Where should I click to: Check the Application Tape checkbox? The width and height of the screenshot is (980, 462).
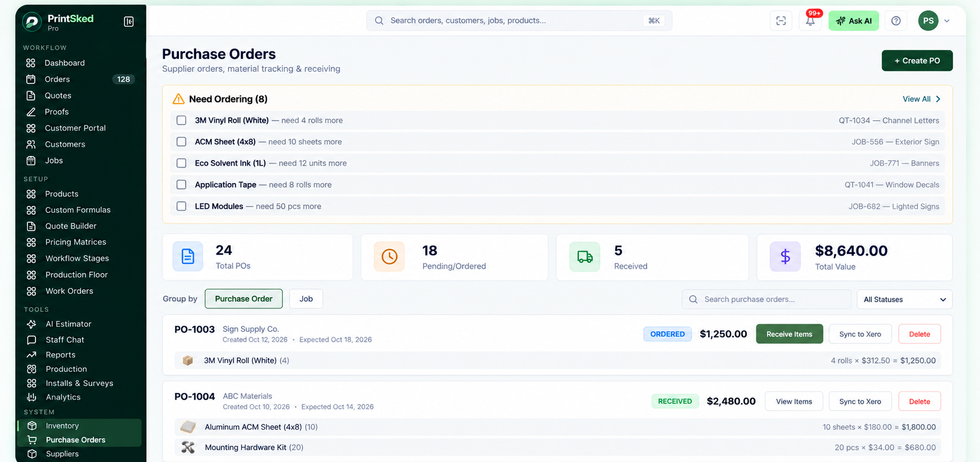pyautogui.click(x=181, y=185)
